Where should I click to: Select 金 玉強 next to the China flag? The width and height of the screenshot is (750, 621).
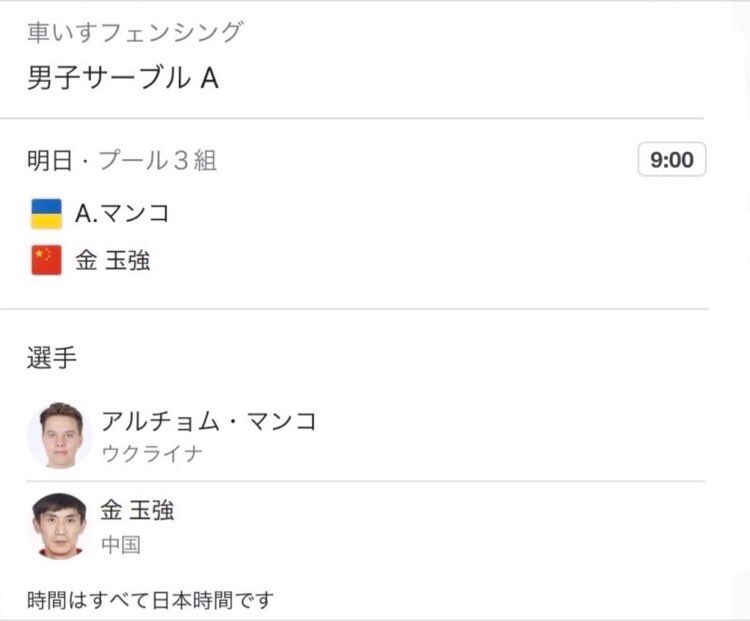point(112,261)
